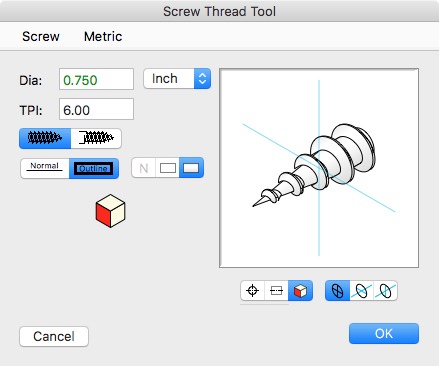Screen dimensions: 439x366
Task: Click the Cancel button
Action: click(x=54, y=336)
